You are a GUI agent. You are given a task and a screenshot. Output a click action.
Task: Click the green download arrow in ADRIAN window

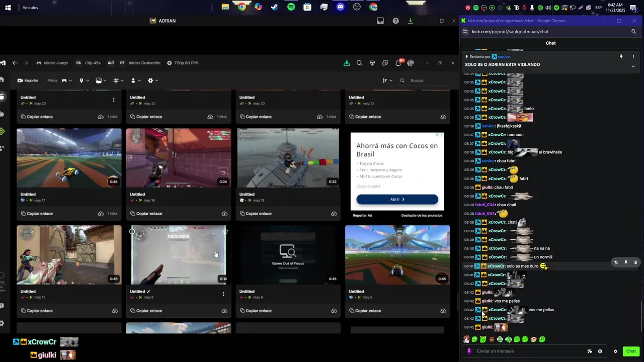click(411, 21)
